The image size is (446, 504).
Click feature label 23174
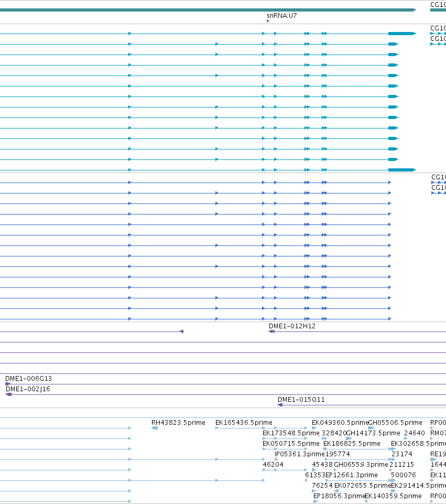pos(401,454)
